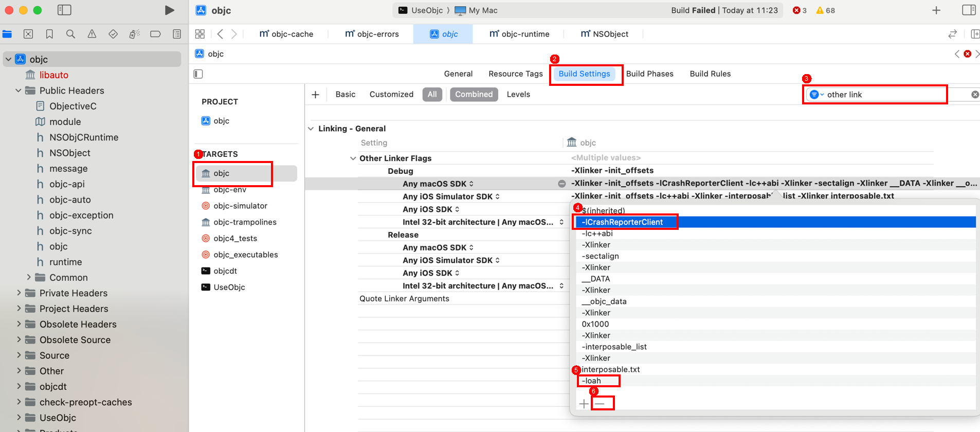Viewport: 980px width, 432px height.
Task: Open the related items grid menu
Action: 200,34
